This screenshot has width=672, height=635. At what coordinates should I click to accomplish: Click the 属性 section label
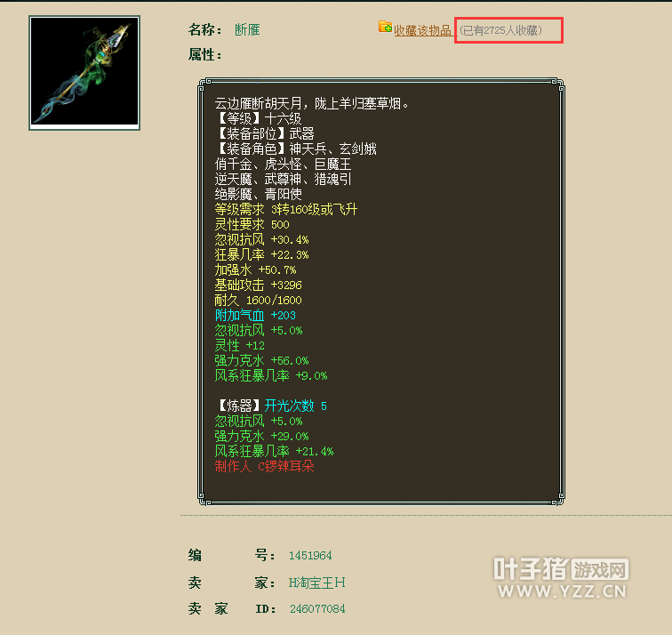204,54
